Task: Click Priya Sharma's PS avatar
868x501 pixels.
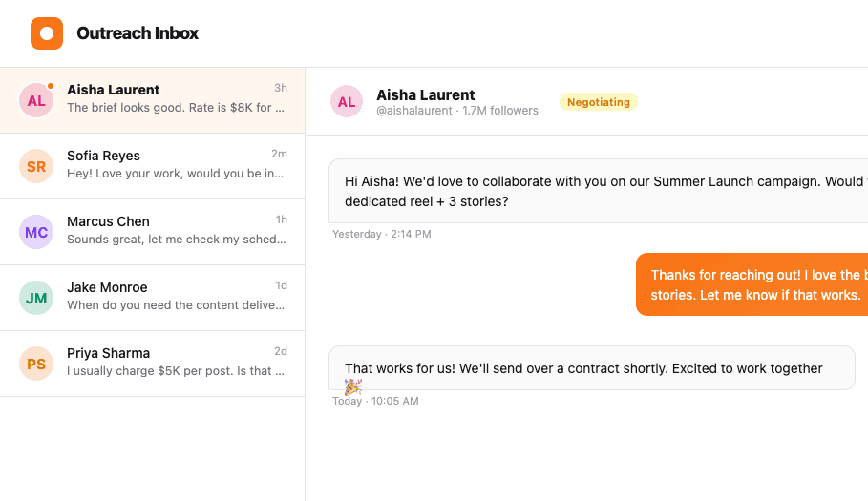Action: [x=36, y=364]
